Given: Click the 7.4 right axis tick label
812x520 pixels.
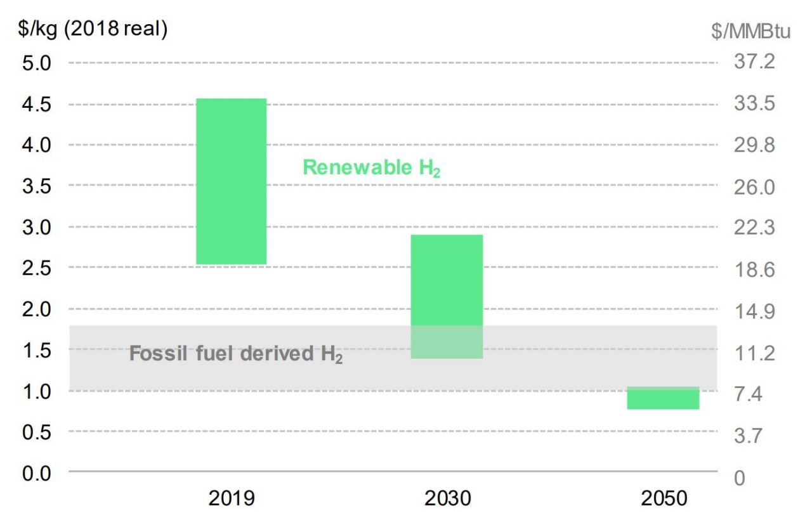Looking at the screenshot, I should tap(750, 394).
